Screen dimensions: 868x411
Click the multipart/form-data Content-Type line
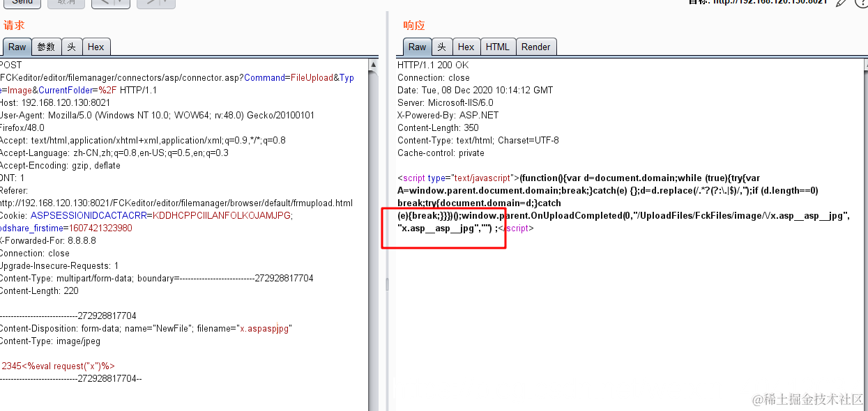[x=157, y=278]
